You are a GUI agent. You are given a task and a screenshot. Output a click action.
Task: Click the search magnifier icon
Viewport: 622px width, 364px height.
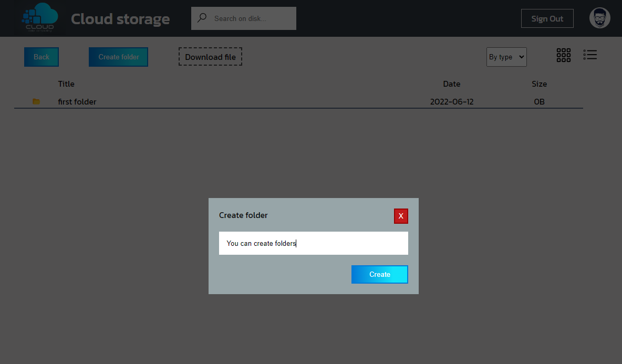coord(202,17)
